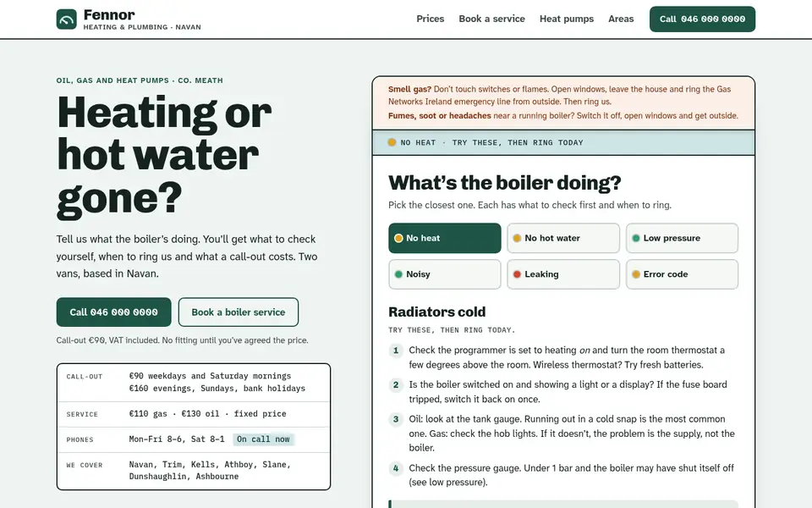The image size is (812, 508).
Task: Click the WE COVER row label
Action: pyautogui.click(x=85, y=465)
